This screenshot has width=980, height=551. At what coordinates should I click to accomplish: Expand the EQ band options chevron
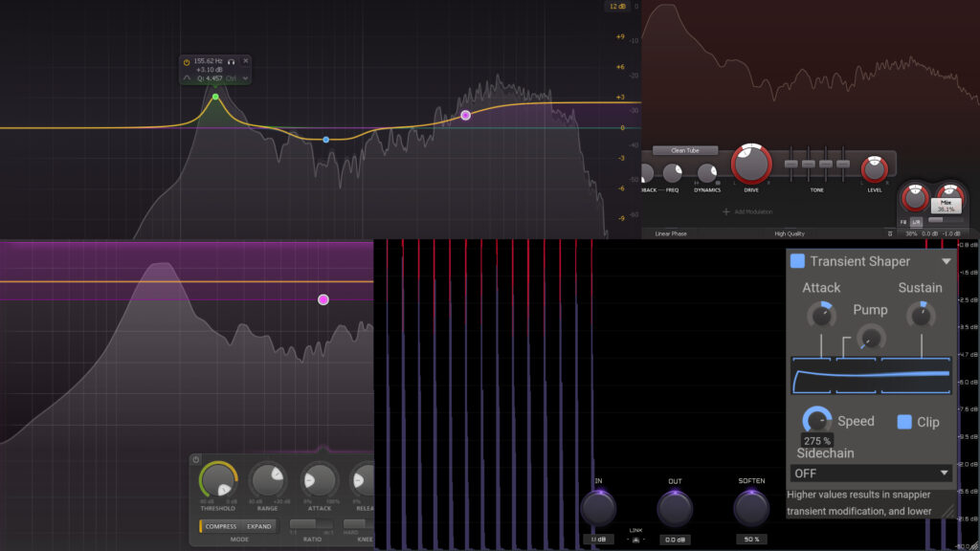pos(246,78)
